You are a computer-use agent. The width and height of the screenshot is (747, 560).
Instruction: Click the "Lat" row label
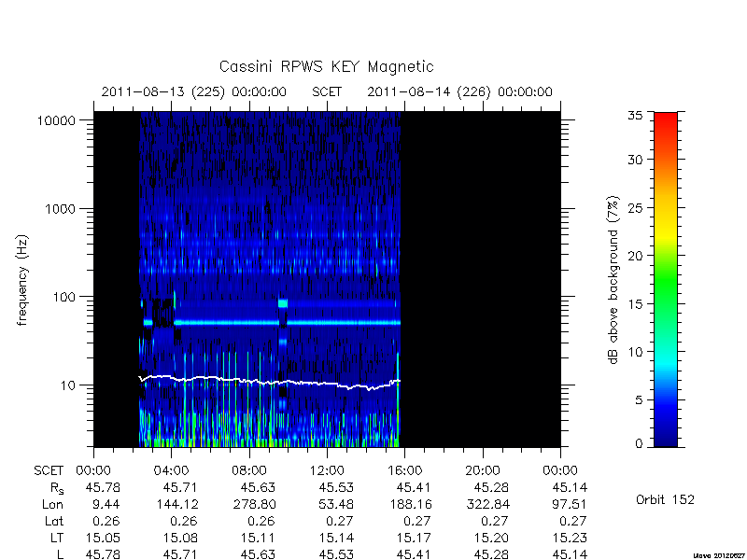[x=54, y=522]
